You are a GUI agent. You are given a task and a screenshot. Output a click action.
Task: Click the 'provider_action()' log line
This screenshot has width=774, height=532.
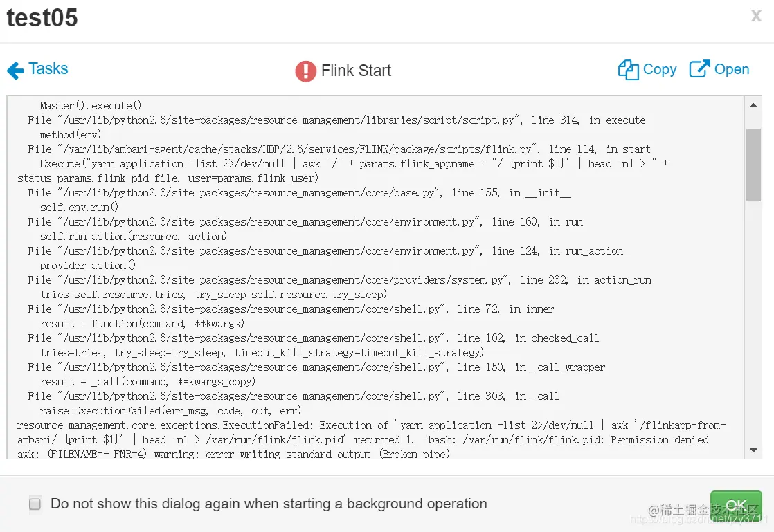click(x=87, y=266)
